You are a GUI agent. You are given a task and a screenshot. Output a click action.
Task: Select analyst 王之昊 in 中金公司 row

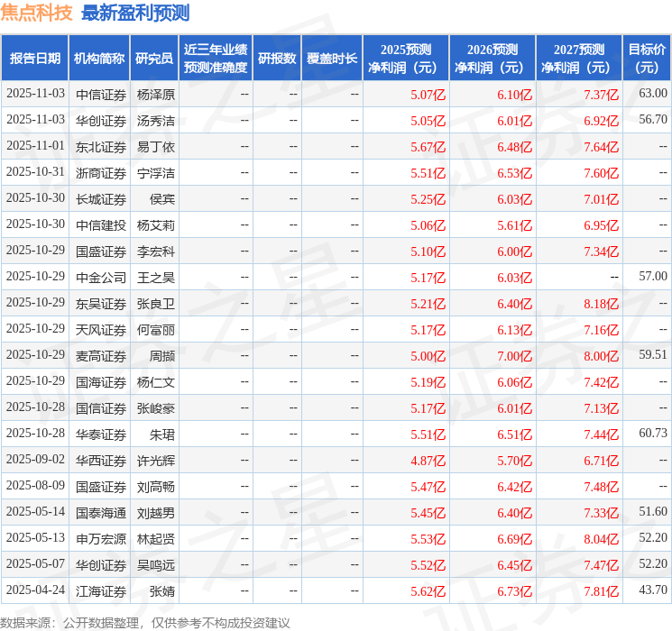tap(156, 277)
